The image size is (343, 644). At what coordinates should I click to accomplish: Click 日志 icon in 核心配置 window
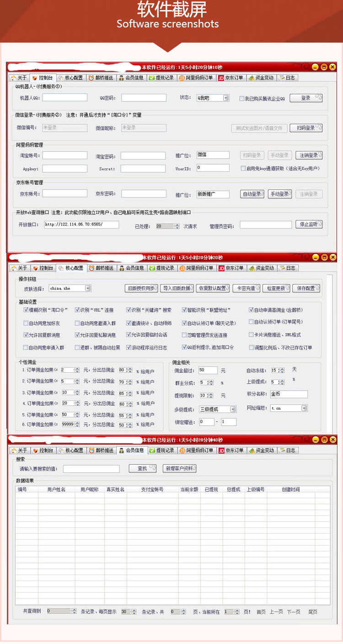282,268
